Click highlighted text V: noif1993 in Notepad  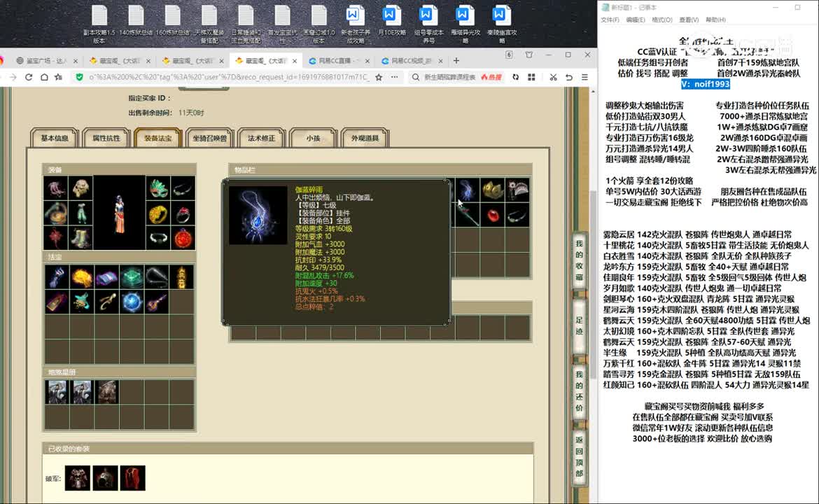705,84
